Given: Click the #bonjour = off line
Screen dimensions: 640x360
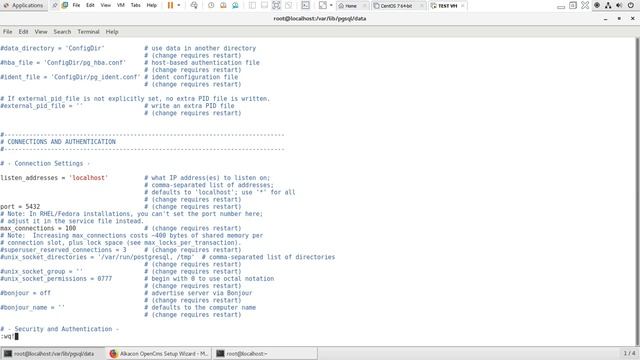Looking at the screenshot, I should [25, 293].
